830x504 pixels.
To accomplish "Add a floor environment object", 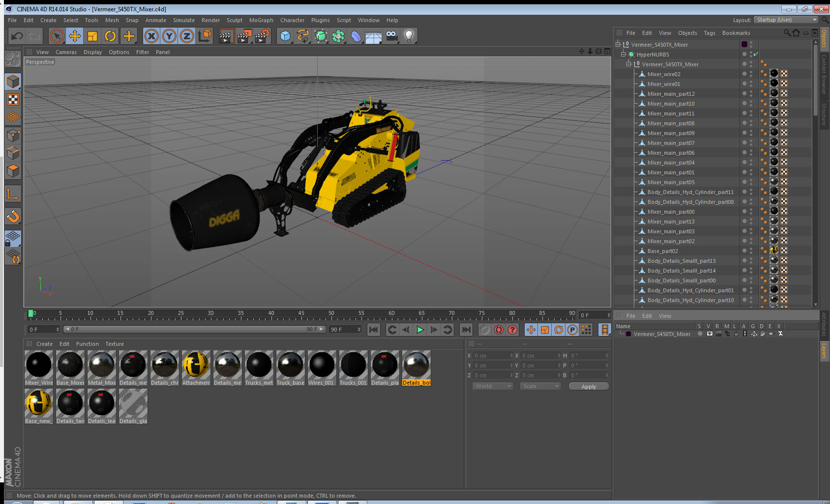I will [x=374, y=36].
